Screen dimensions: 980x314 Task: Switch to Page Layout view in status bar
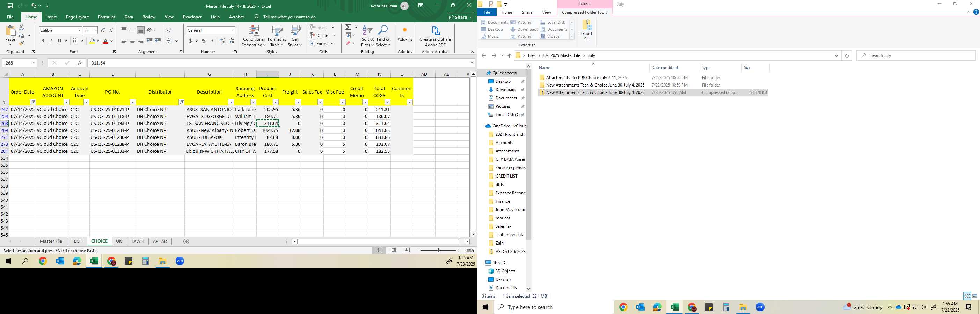pos(393,250)
